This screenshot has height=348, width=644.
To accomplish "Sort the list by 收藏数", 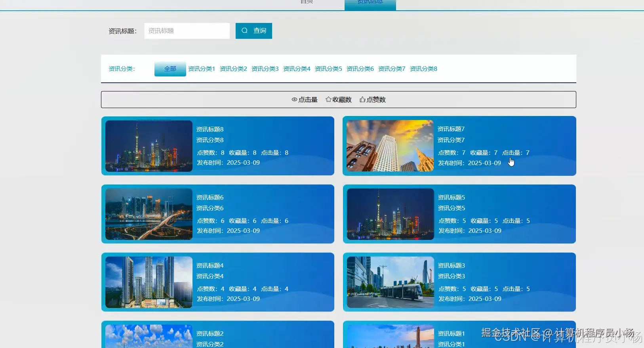I will [x=339, y=100].
